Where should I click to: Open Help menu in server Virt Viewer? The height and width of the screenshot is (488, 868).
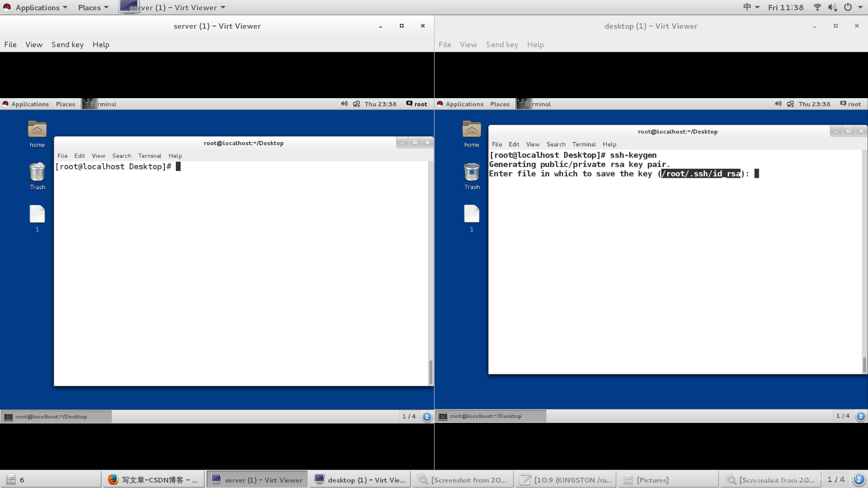click(x=101, y=44)
